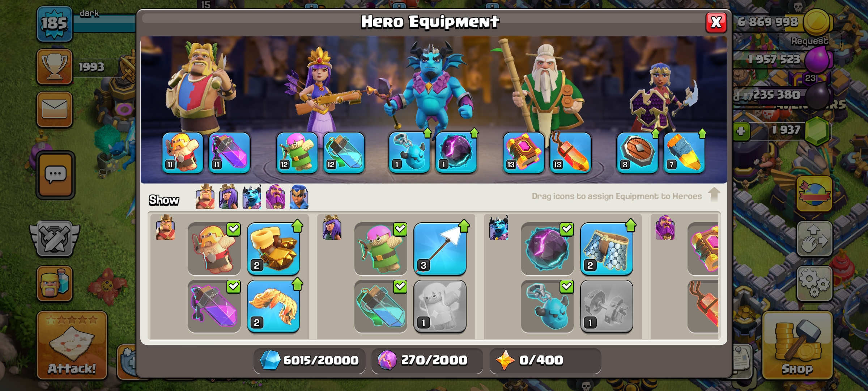The height and width of the screenshot is (391, 868).
Task: Open the settings gears button
Action: (814, 283)
